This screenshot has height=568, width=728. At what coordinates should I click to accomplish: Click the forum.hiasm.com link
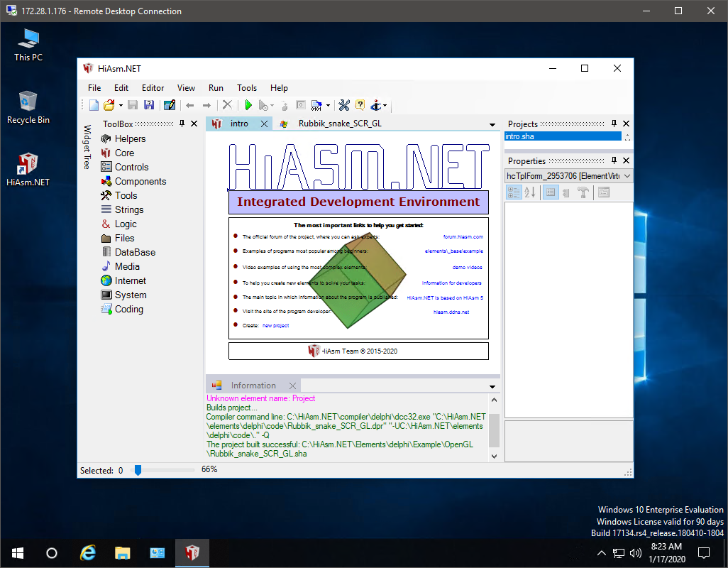pyautogui.click(x=463, y=236)
